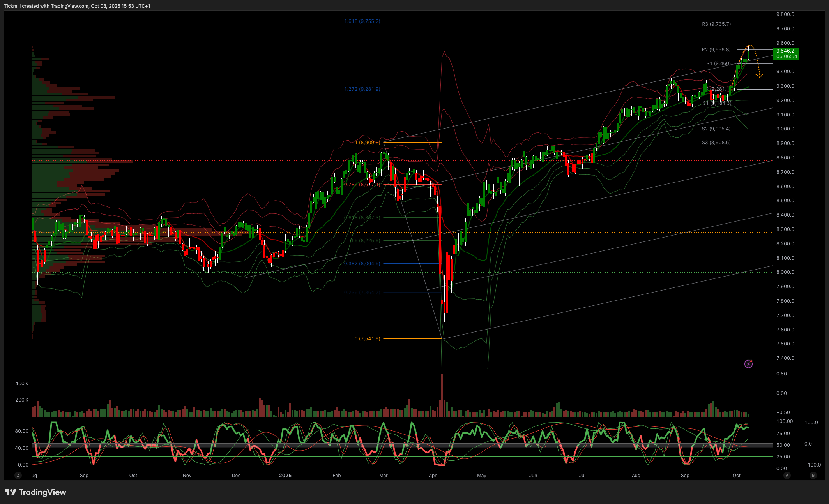Click the Apr label on time axis
The height and width of the screenshot is (504, 829).
[433, 475]
